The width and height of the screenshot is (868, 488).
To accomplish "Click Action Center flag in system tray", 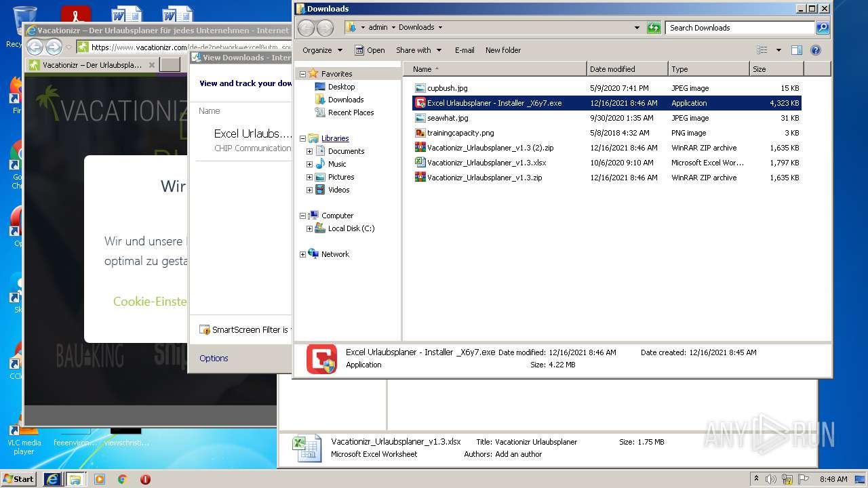I will (802, 479).
